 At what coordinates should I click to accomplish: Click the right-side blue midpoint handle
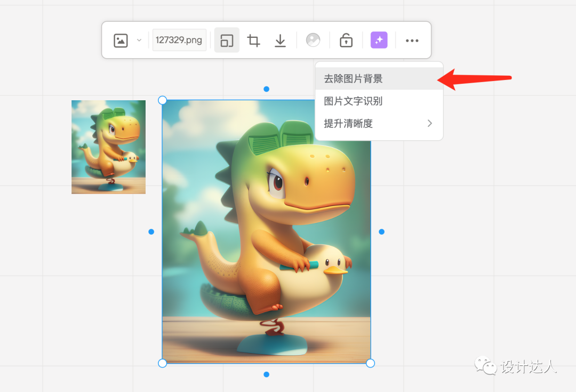381,231
